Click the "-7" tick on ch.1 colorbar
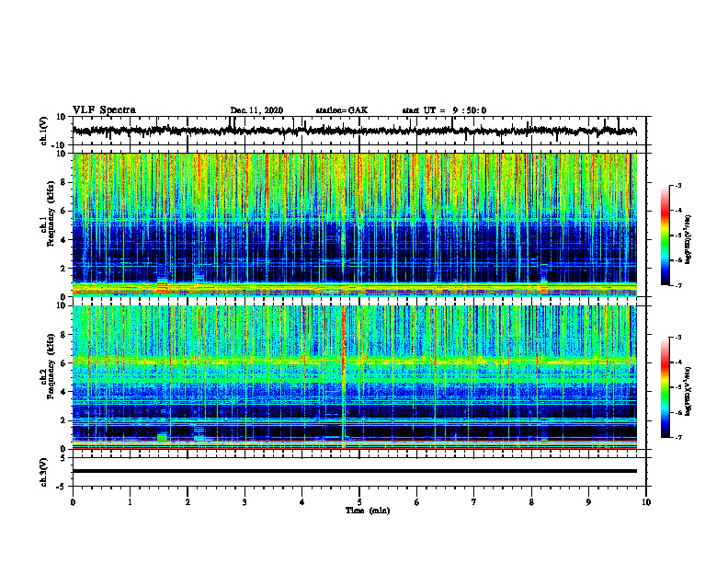The width and height of the screenshot is (728, 563). 677,285
